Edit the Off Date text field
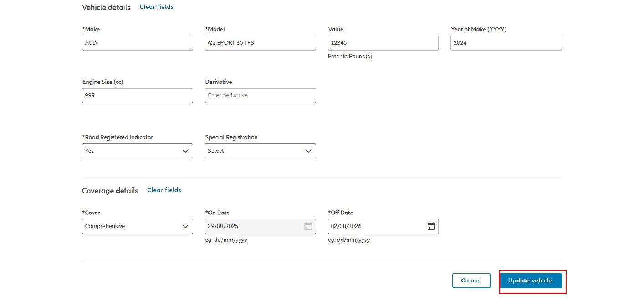Image resolution: width=644 pixels, height=302 pixels. coord(383,226)
